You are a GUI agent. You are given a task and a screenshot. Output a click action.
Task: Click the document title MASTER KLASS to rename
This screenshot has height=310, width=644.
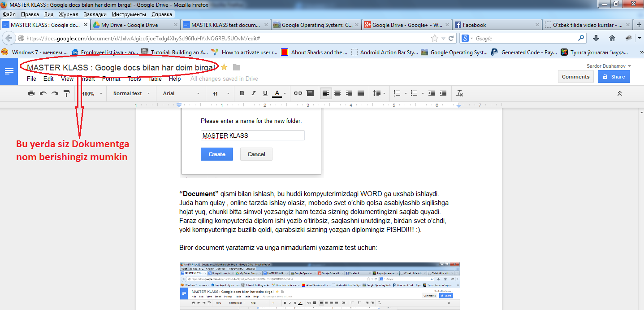[121, 67]
